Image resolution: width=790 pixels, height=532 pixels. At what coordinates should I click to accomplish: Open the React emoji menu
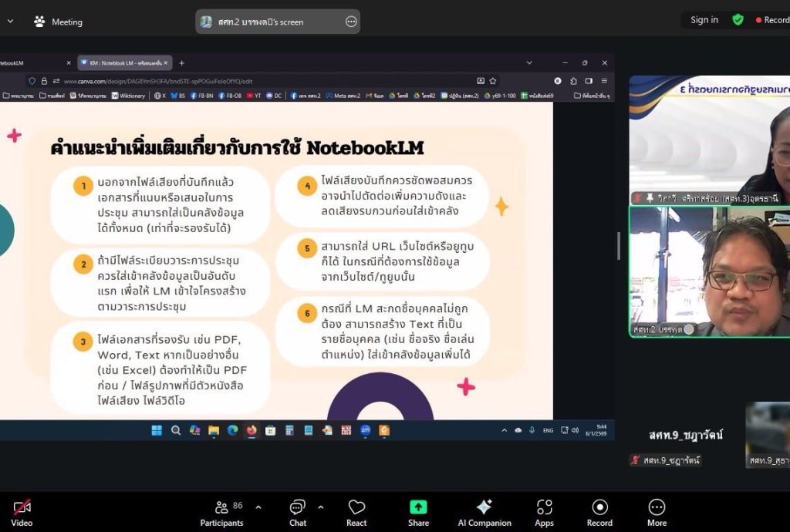coord(356,513)
